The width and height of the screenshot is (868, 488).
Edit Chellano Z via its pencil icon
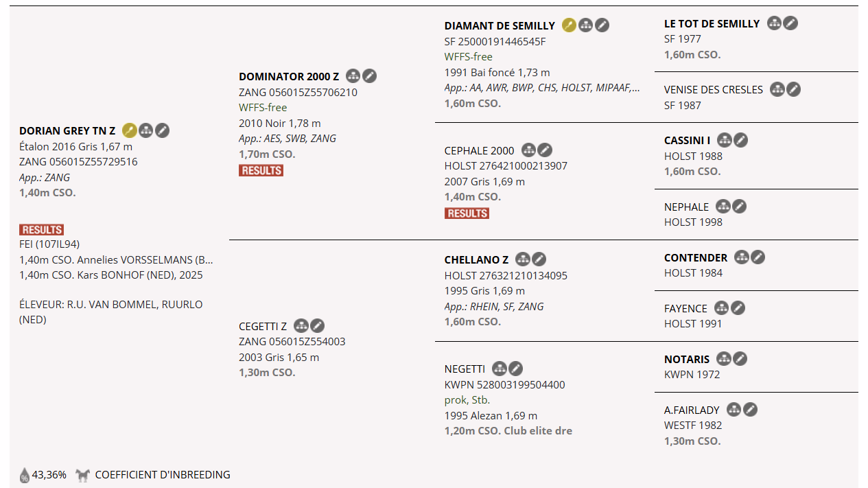point(539,259)
